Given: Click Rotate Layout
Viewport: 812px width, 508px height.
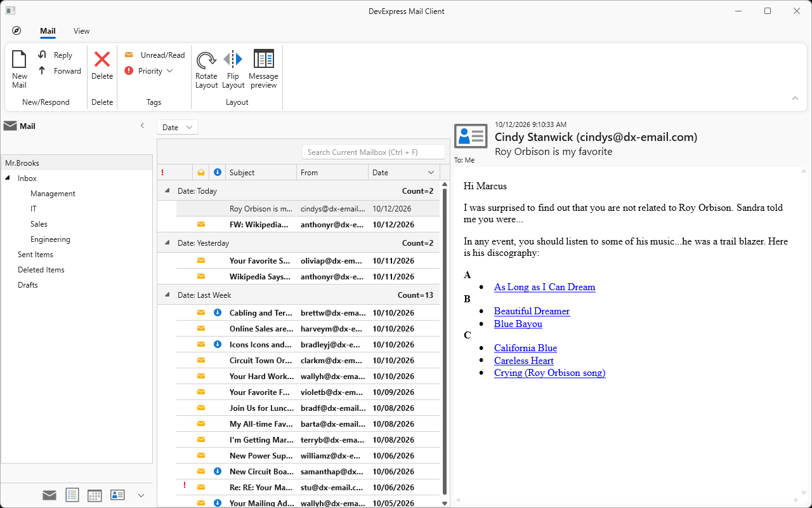Looking at the screenshot, I should pos(206,70).
